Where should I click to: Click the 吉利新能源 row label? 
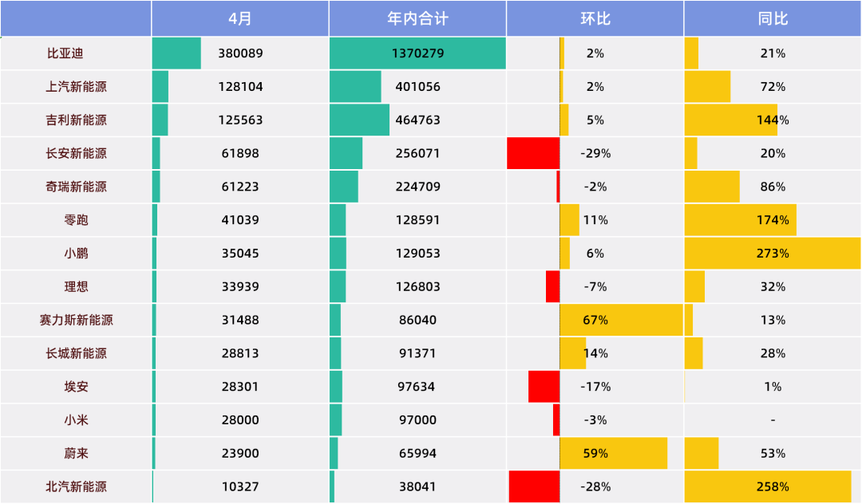coord(76,120)
